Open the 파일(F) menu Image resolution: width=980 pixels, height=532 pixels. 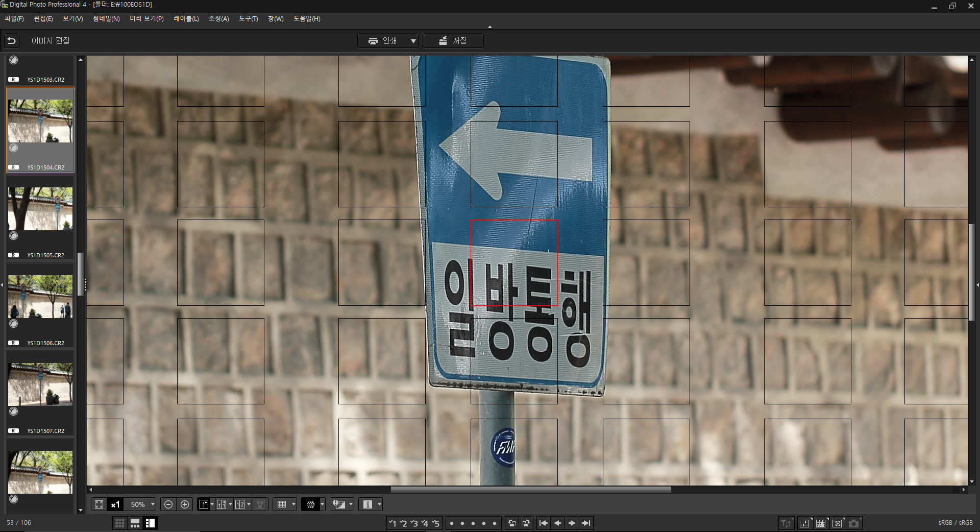[14, 19]
